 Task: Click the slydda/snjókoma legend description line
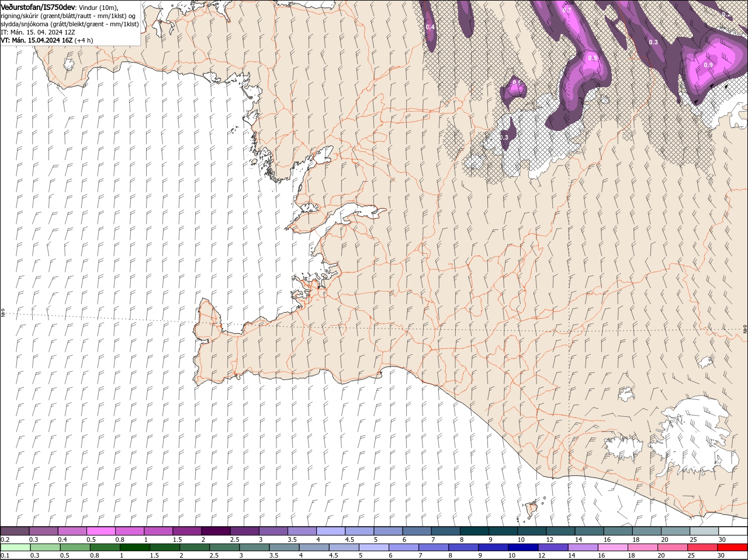70,24
